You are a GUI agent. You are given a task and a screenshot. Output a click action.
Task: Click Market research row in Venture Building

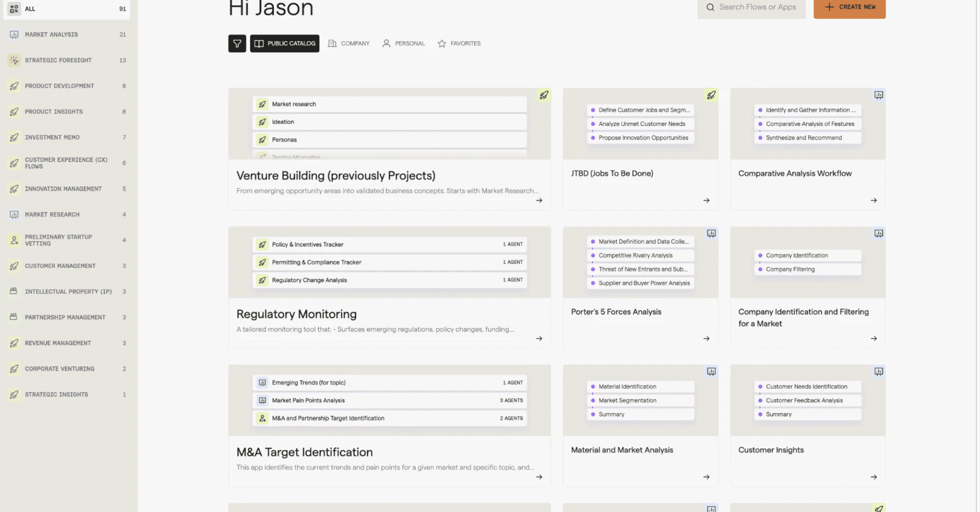pos(390,104)
